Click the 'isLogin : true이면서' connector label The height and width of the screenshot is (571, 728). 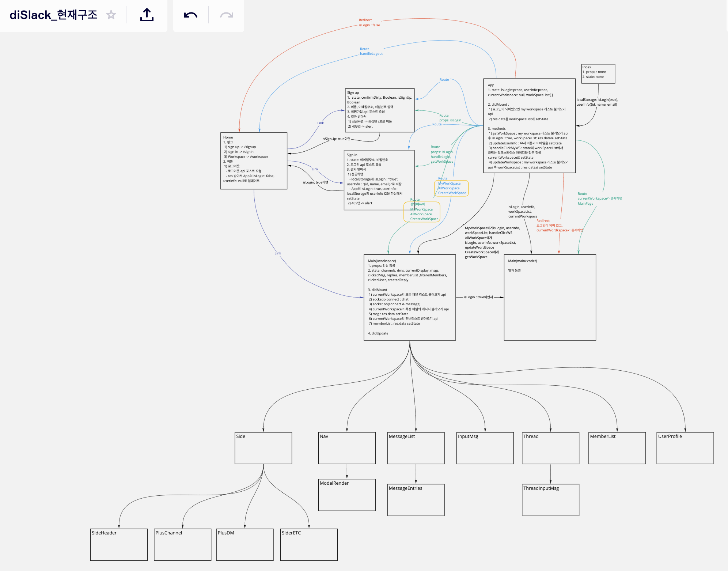478,297
